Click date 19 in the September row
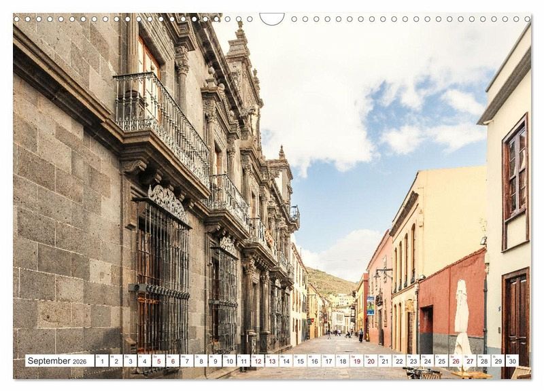Image resolution: width=544 pixels, height=392 pixels. 356,361
